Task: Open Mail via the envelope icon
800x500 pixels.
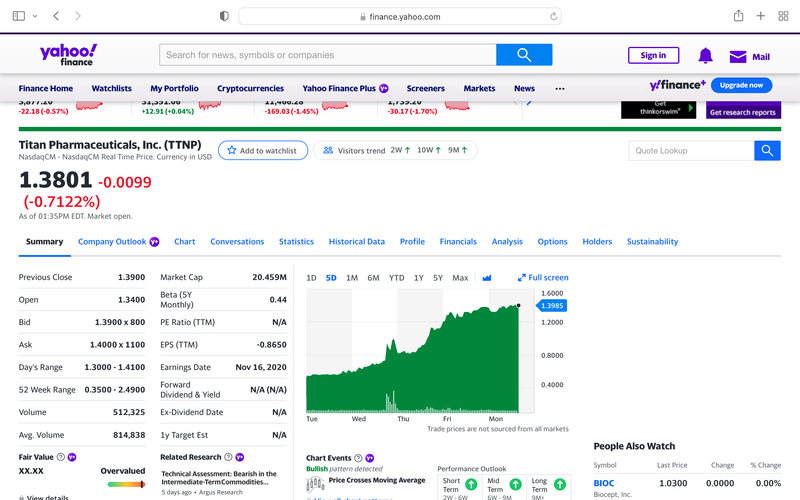Action: click(738, 57)
